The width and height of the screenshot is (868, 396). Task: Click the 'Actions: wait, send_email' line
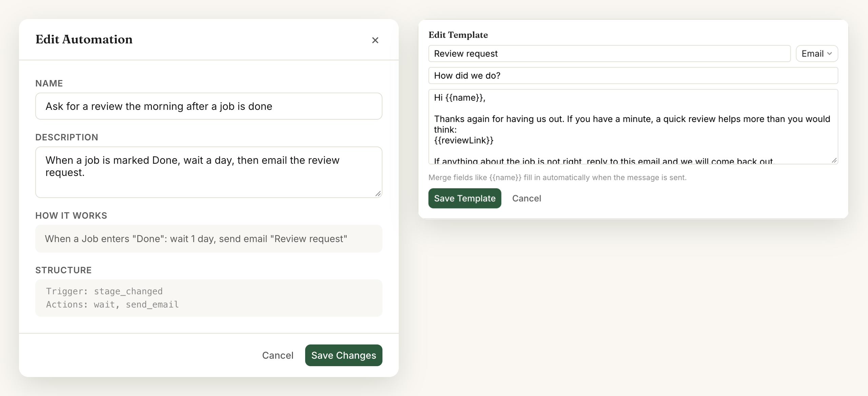coord(112,304)
